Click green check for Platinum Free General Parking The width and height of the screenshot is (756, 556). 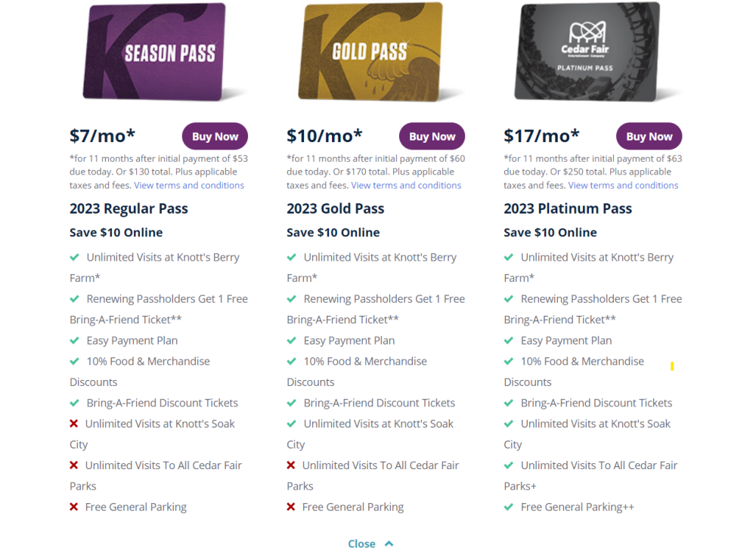tap(509, 507)
